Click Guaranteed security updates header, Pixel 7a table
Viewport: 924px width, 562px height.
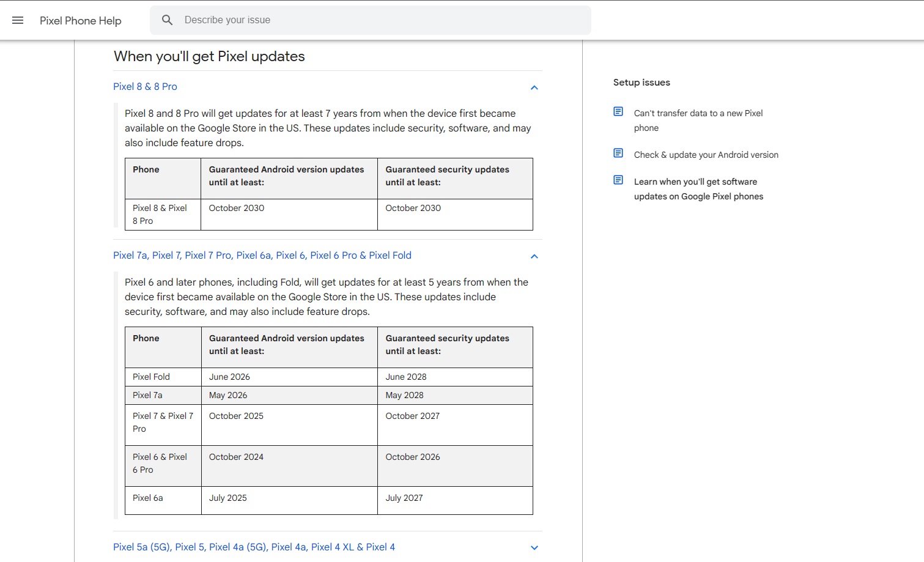pyautogui.click(x=455, y=347)
